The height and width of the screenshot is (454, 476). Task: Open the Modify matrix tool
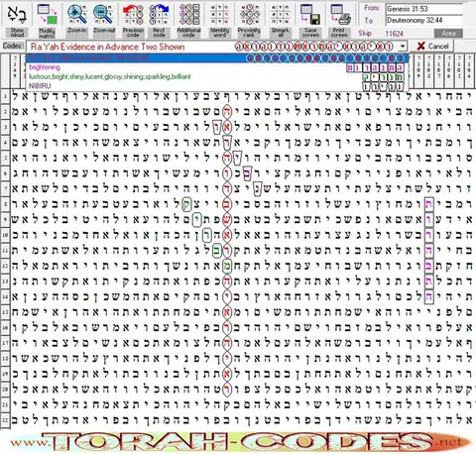point(48,15)
